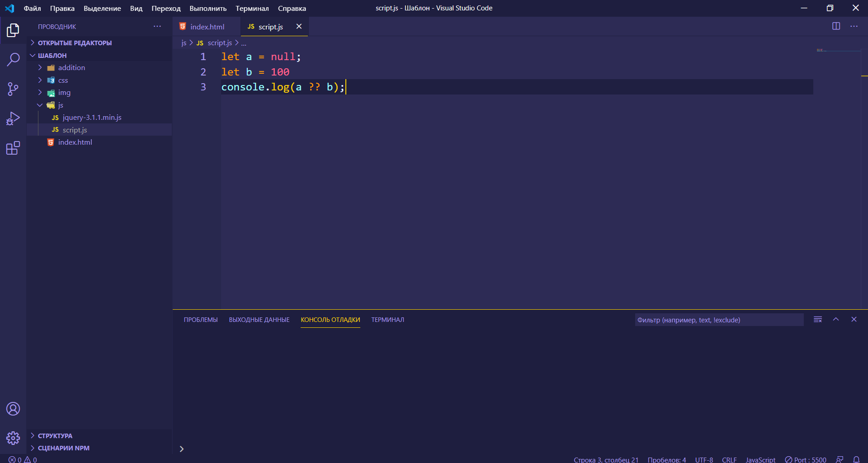
Task: Open the Правка menu
Action: (x=62, y=8)
